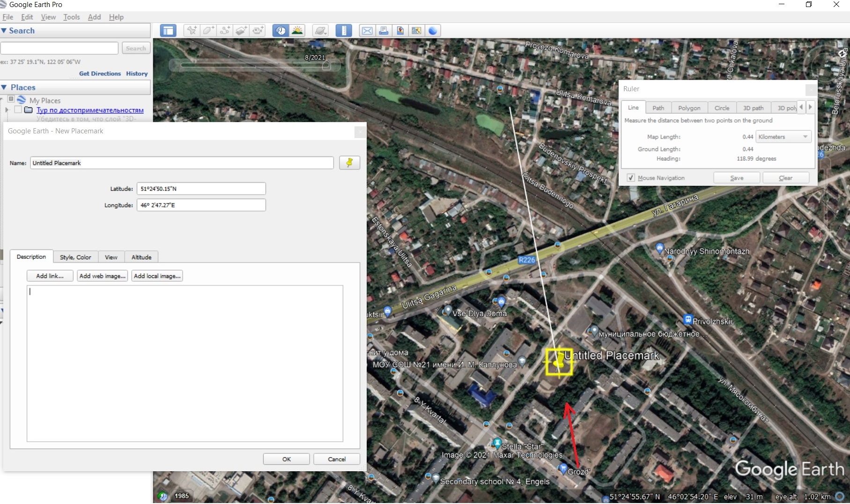Select the Description tab
Viewport: 850px width, 504px height.
pyautogui.click(x=31, y=256)
